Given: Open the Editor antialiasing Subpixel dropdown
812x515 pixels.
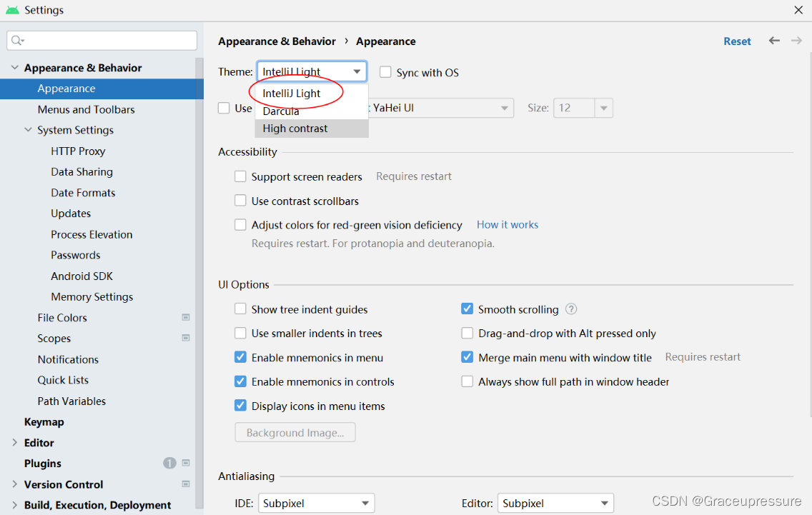Looking at the screenshot, I should (x=555, y=503).
